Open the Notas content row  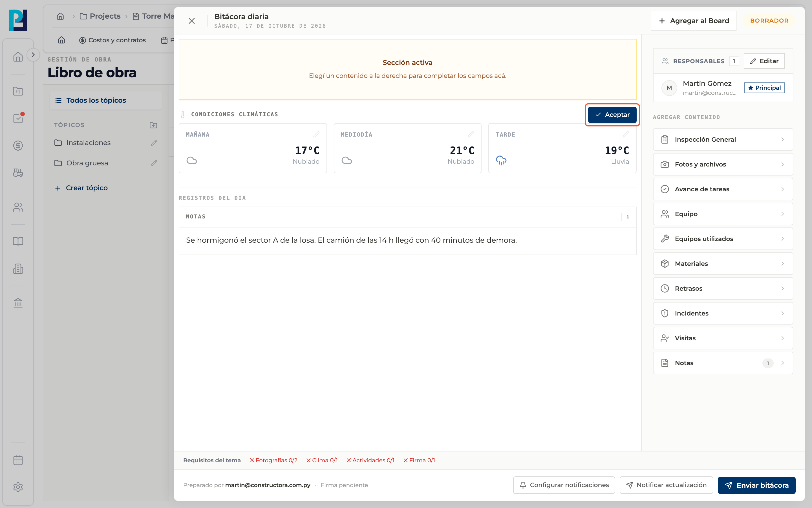pos(723,363)
